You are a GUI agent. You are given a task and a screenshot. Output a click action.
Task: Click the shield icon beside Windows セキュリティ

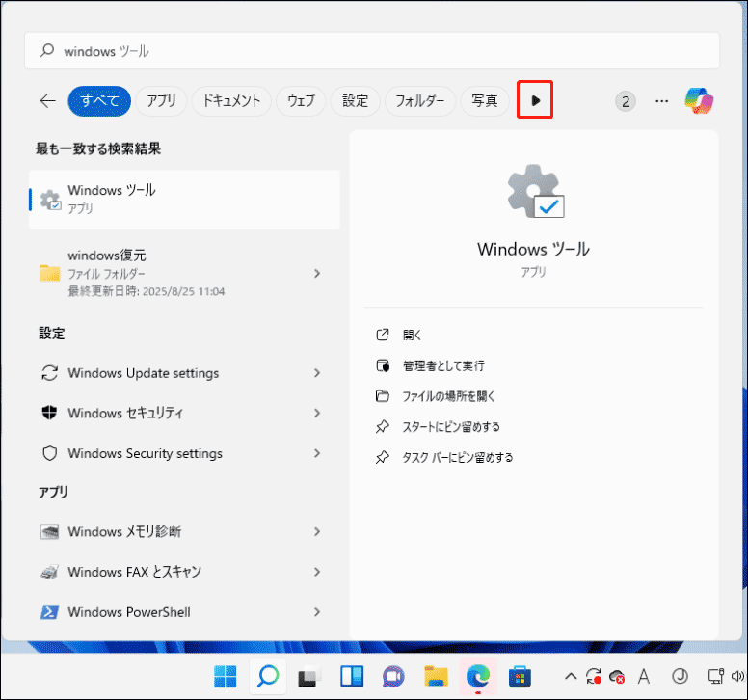[x=49, y=413]
